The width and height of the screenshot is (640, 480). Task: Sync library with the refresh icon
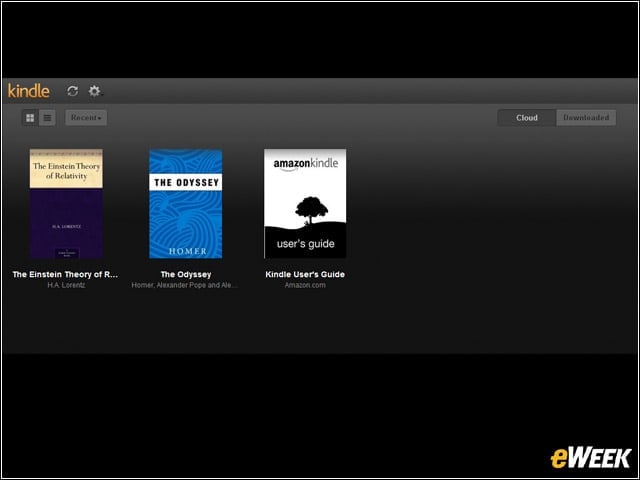[x=73, y=91]
